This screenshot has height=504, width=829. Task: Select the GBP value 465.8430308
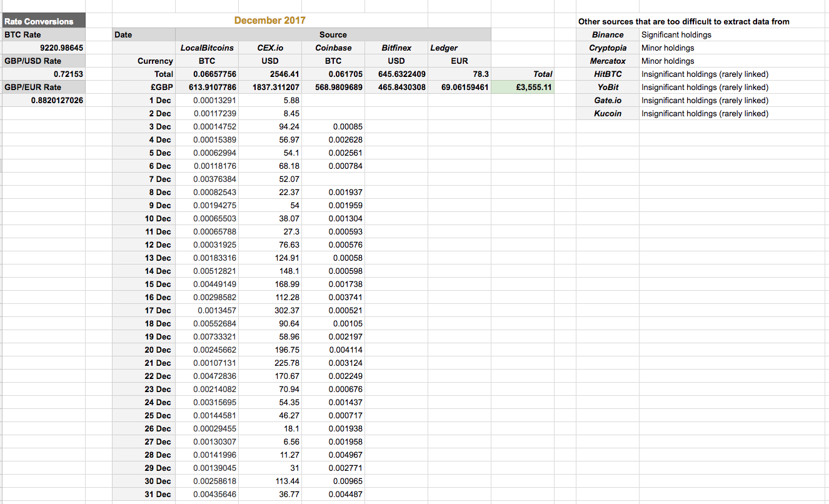point(396,87)
